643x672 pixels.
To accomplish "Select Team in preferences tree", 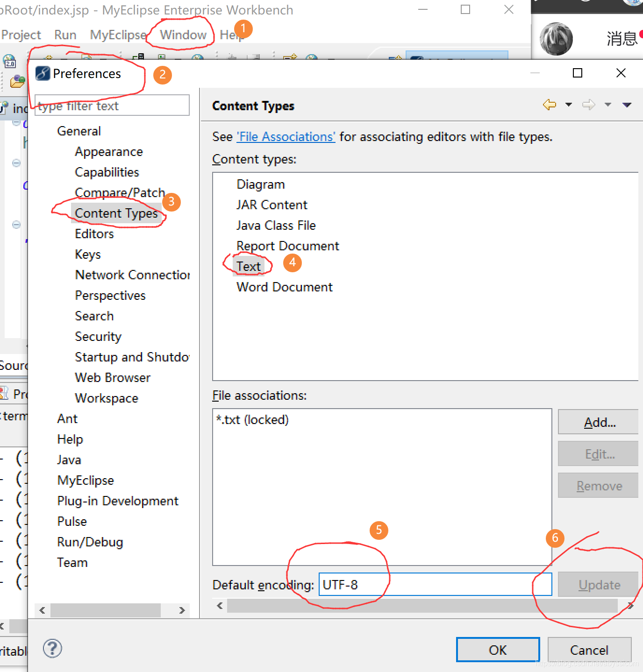I will click(72, 562).
